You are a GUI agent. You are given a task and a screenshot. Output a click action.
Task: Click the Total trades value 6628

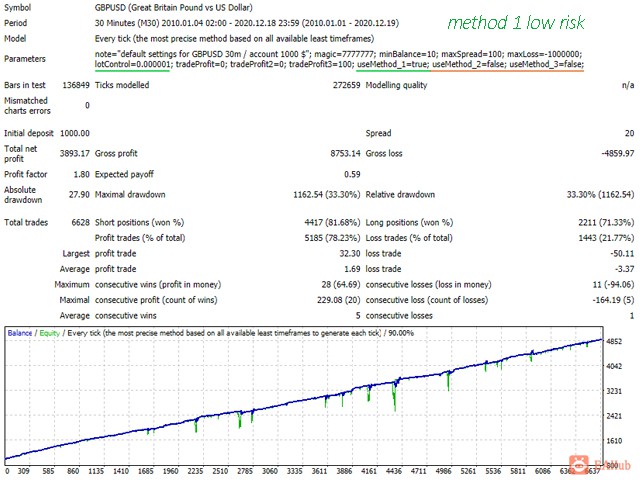pos(80,223)
